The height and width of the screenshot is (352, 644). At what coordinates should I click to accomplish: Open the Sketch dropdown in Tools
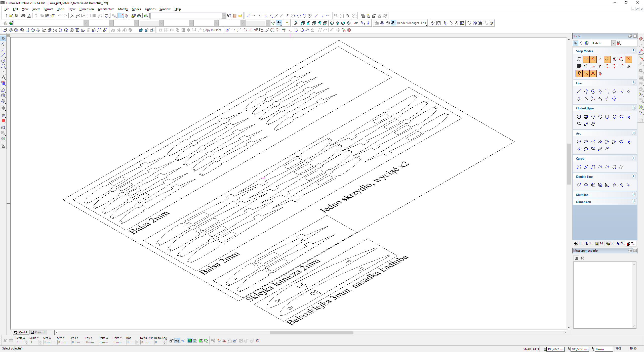(x=613, y=43)
